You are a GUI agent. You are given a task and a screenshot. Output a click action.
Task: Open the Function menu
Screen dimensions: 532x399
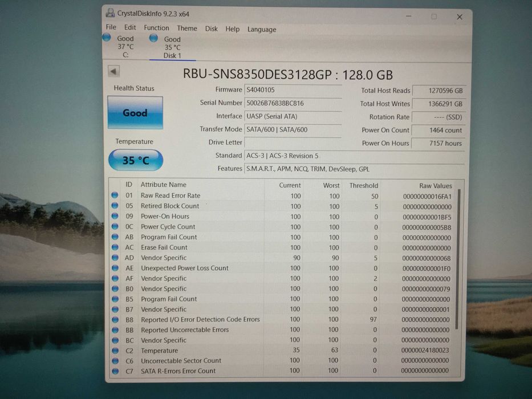156,28
